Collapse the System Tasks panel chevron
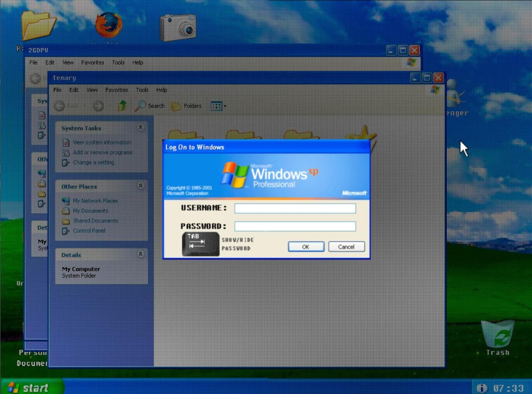The image size is (532, 394). tap(140, 127)
